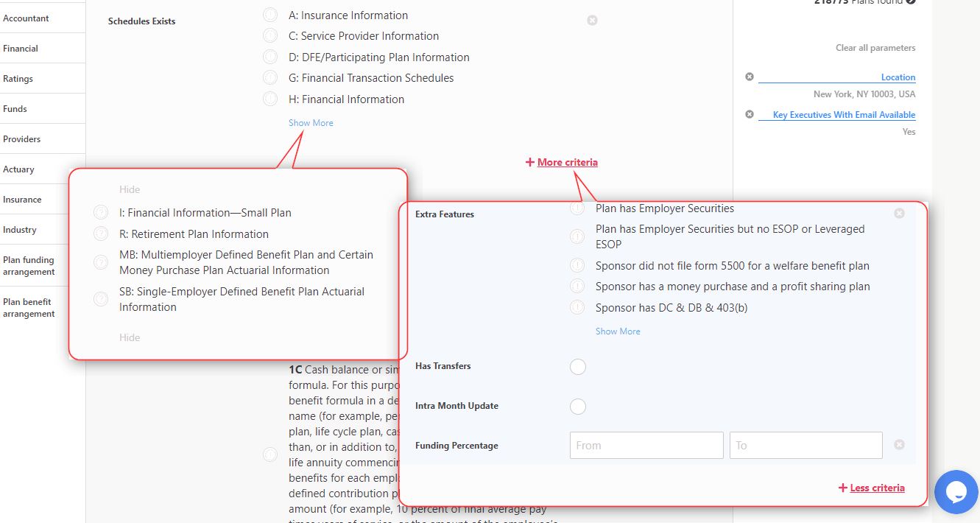Expand schedules list with Show More
980x523 pixels.
[x=311, y=123]
